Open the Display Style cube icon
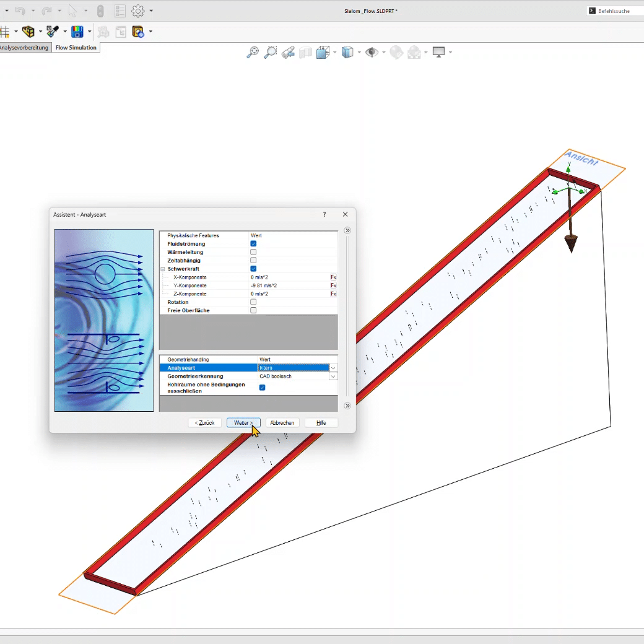 347,53
